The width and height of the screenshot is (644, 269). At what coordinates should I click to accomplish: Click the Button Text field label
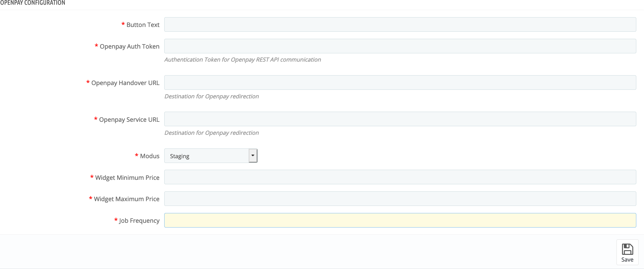tap(143, 25)
